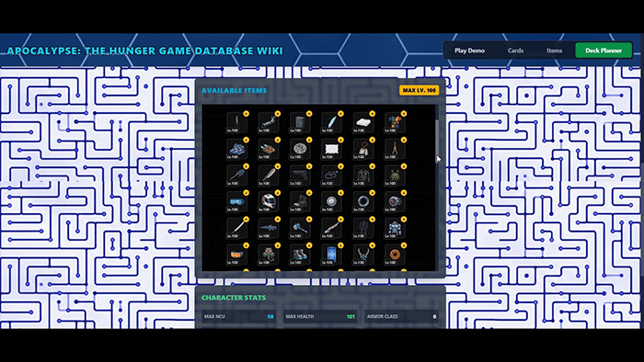
Task: Click the AVAILABLE ITEMS heading
Action: click(x=234, y=90)
